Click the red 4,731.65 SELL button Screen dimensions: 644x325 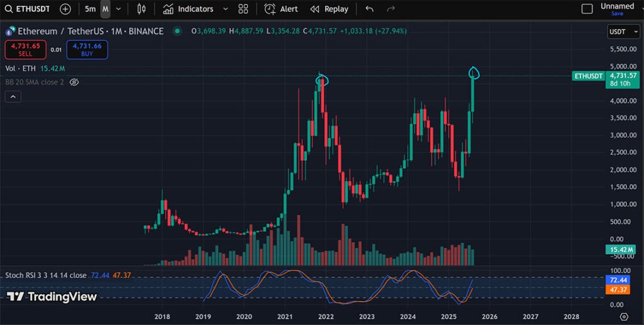tap(25, 50)
